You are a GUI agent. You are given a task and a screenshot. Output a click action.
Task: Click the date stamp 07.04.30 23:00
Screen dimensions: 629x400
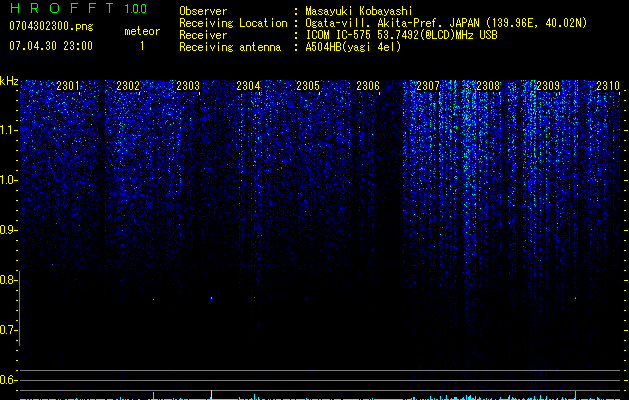tap(51, 46)
